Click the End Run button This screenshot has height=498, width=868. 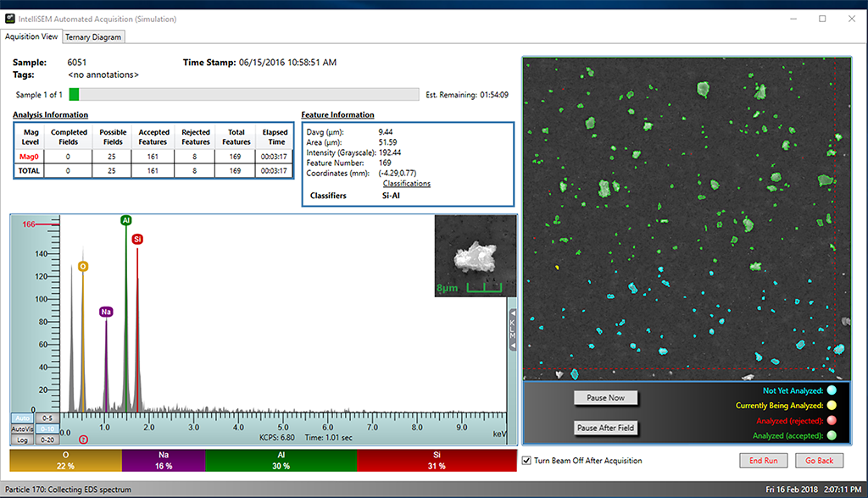tap(763, 461)
